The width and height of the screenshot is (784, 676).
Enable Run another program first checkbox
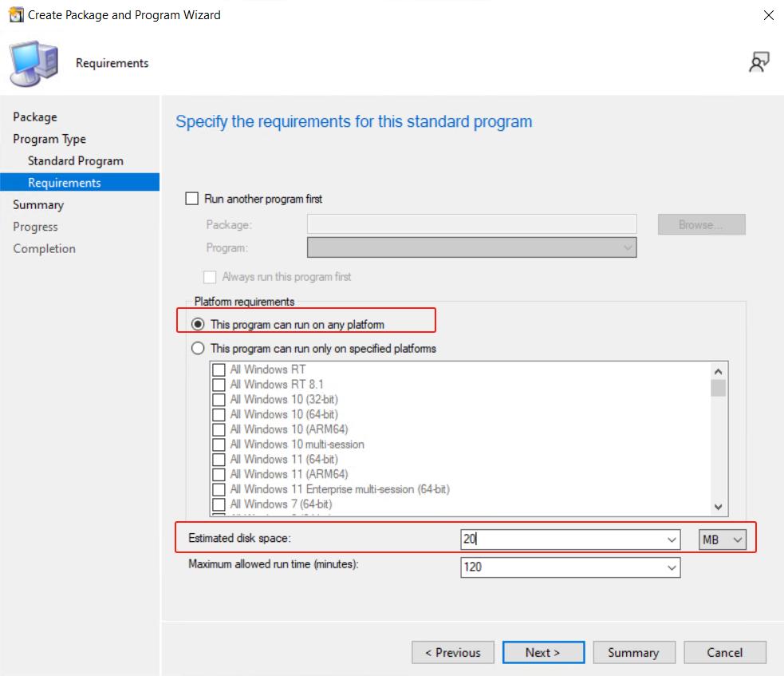192,199
